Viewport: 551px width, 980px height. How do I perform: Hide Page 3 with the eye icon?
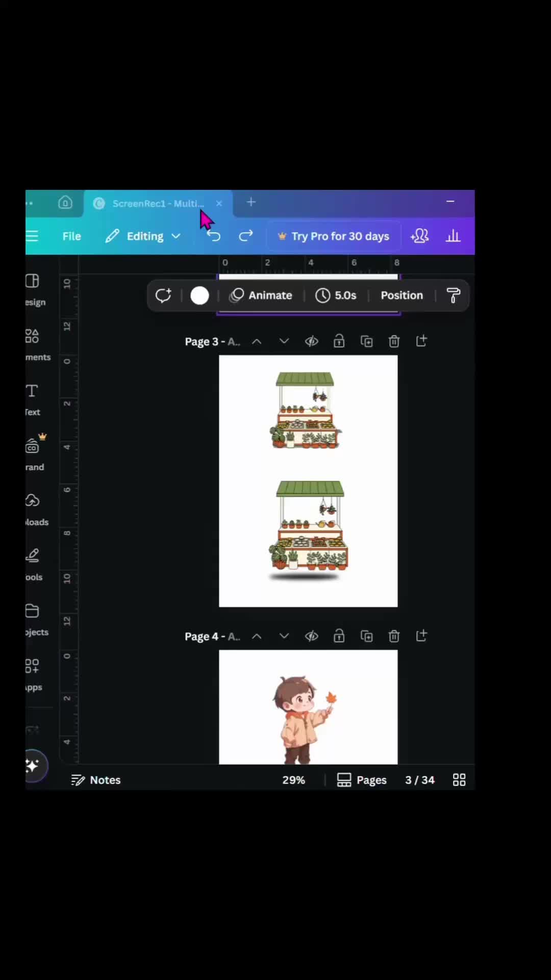click(x=312, y=341)
